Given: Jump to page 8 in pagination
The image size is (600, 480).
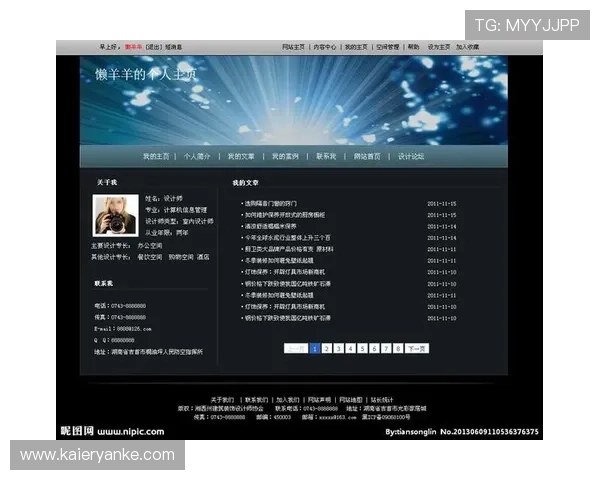Looking at the screenshot, I should 398,348.
